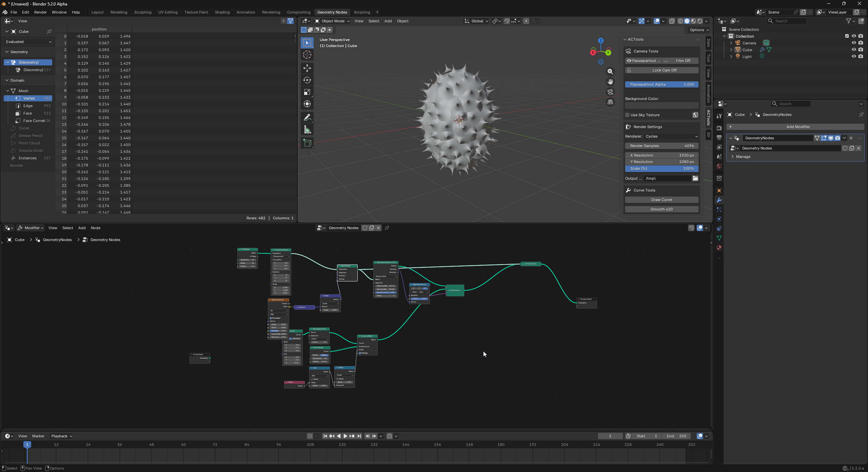The height and width of the screenshot is (472, 868).
Task: Activate the Scale tool
Action: tap(307, 92)
